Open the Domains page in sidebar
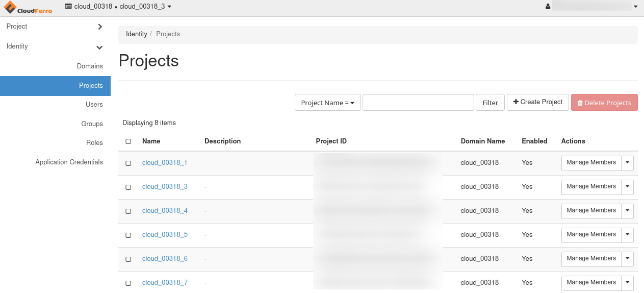Image resolution: width=644 pixels, height=293 pixels. [90, 66]
